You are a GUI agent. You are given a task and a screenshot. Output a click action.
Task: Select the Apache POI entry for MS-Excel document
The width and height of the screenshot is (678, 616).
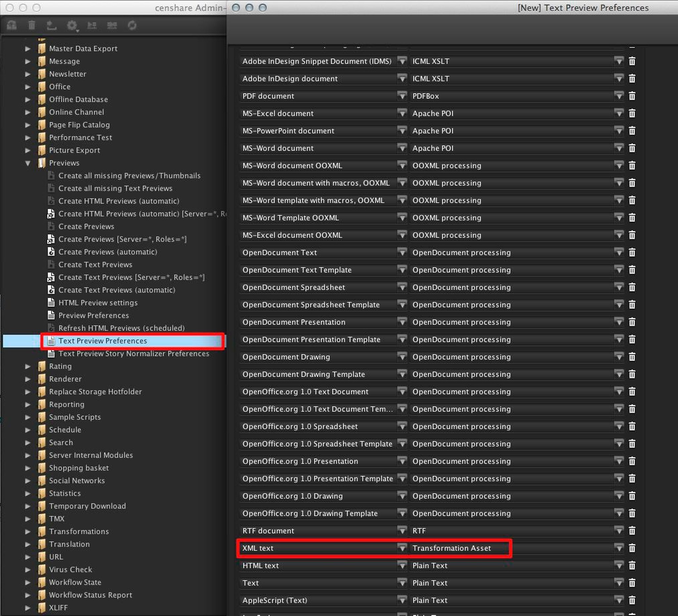[x=433, y=113]
